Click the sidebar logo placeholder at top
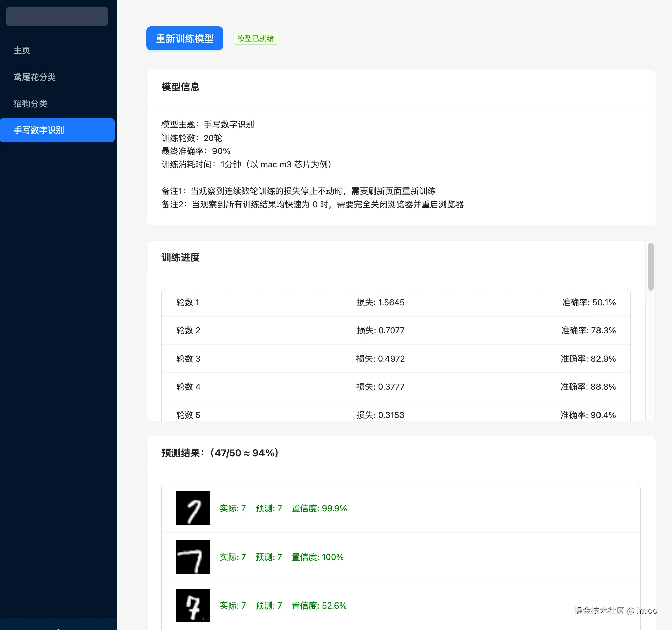Viewport: 672px width, 630px height. click(x=57, y=16)
